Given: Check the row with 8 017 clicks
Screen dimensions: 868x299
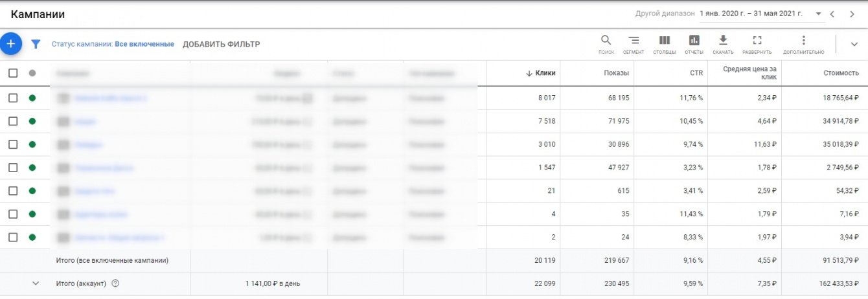Looking at the screenshot, I should (x=13, y=98).
